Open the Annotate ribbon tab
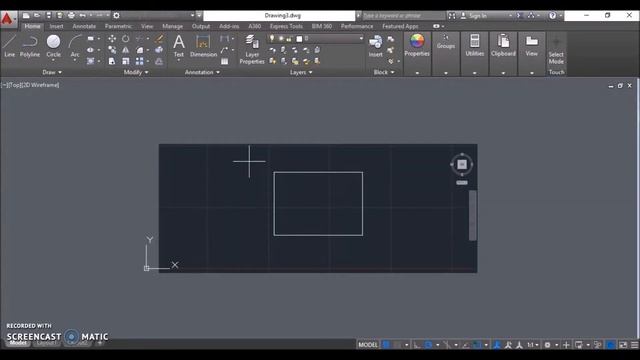The width and height of the screenshot is (640, 360). [x=84, y=26]
